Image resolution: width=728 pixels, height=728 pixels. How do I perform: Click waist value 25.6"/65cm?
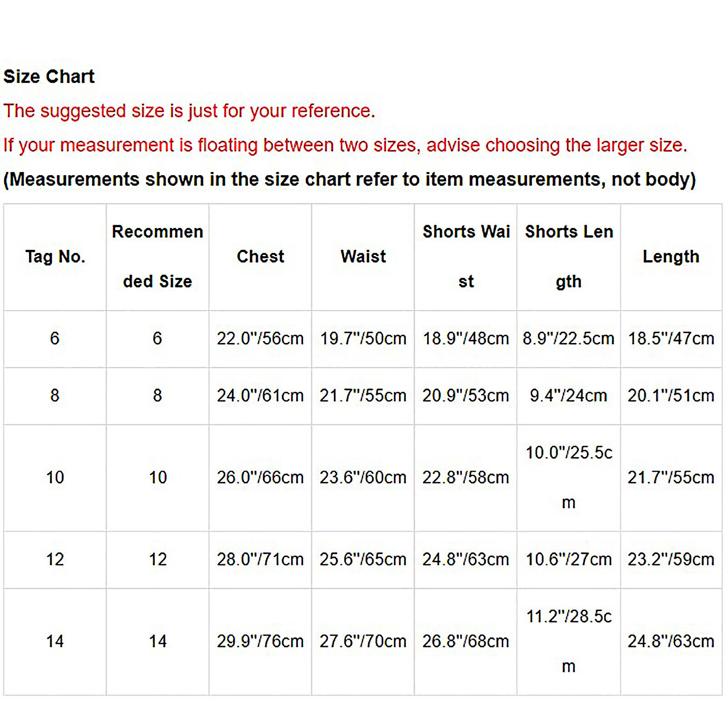(x=363, y=560)
